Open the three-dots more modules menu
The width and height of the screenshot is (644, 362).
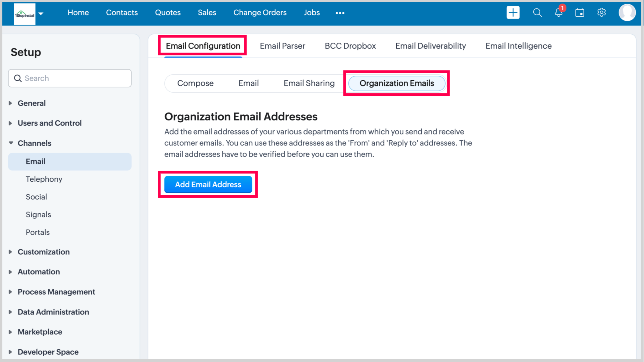[340, 13]
